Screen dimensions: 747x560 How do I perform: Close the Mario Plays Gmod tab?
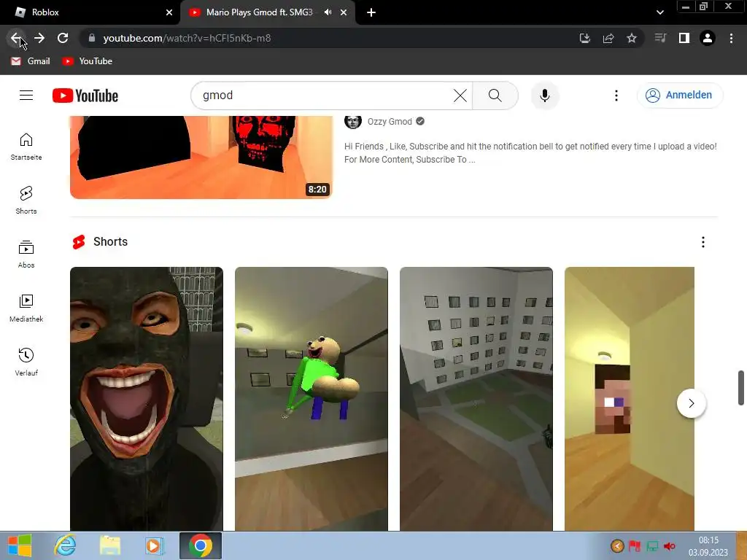344,13
